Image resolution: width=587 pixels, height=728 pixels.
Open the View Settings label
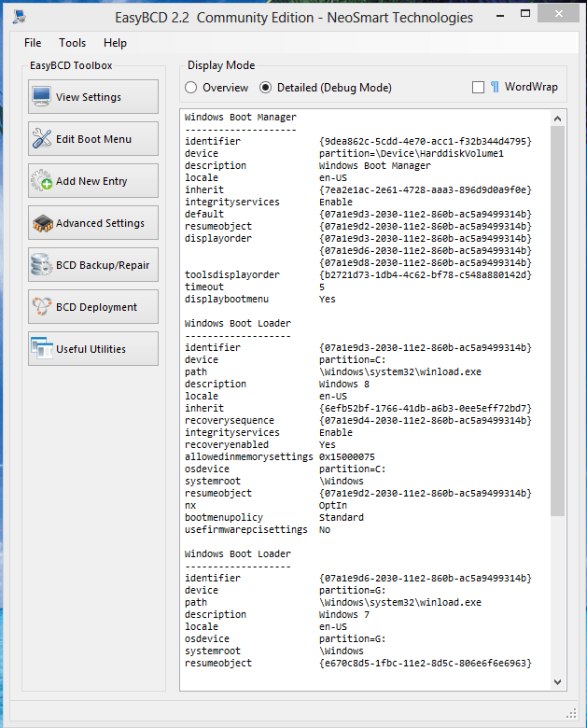point(89,97)
